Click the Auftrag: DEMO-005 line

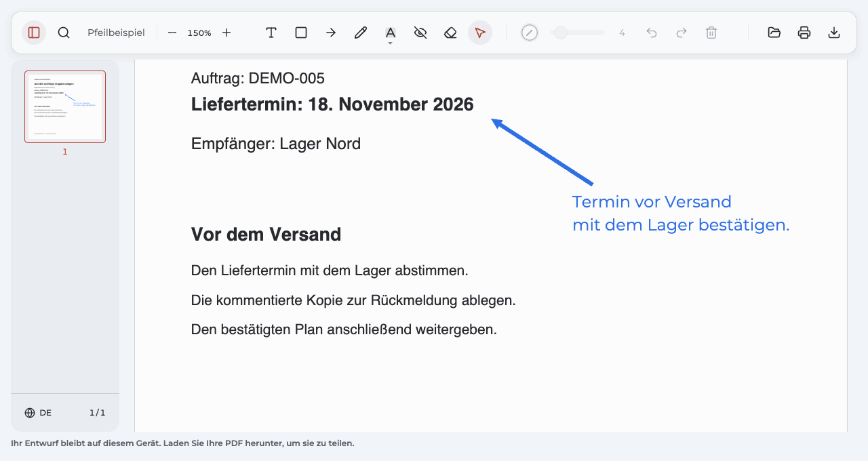pyautogui.click(x=258, y=78)
